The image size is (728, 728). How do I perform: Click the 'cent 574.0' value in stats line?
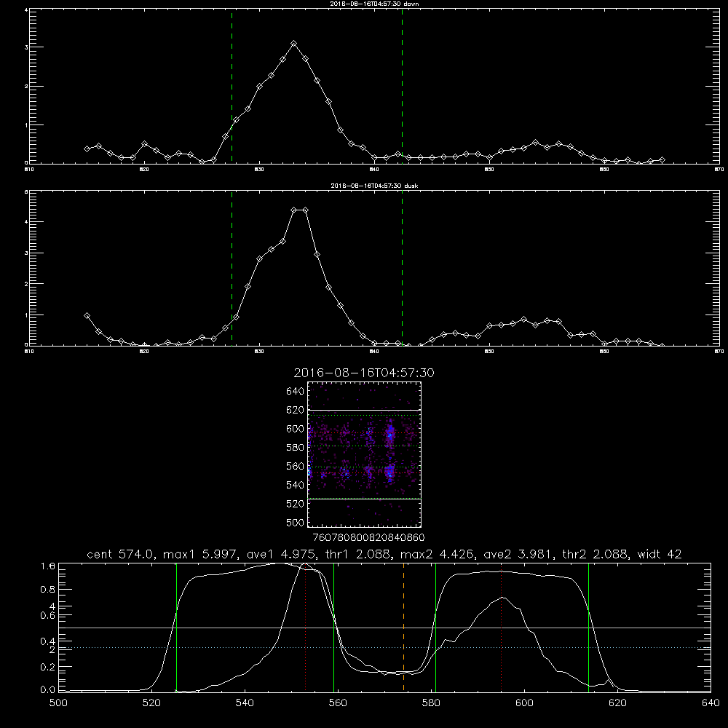[121, 554]
